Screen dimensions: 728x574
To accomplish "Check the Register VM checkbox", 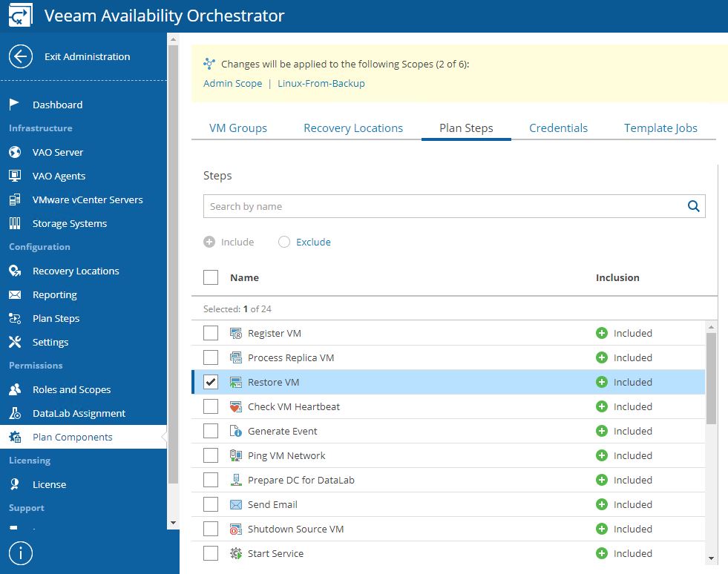I will pyautogui.click(x=211, y=333).
